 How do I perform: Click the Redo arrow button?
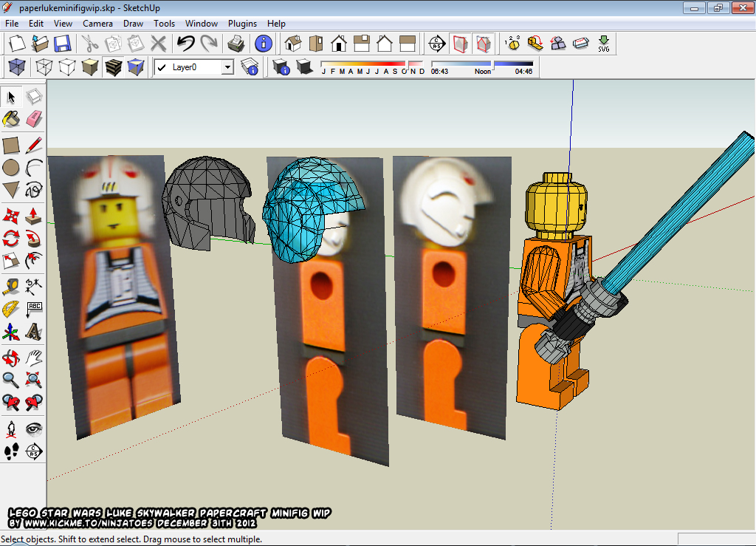coord(209,44)
